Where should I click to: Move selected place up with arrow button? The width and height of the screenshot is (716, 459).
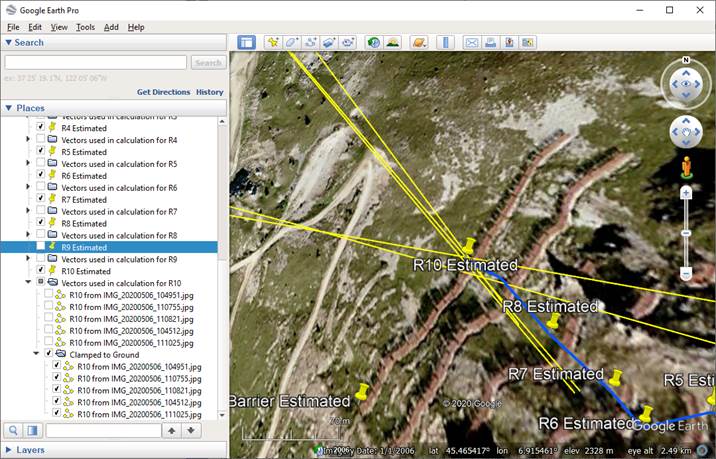point(172,430)
